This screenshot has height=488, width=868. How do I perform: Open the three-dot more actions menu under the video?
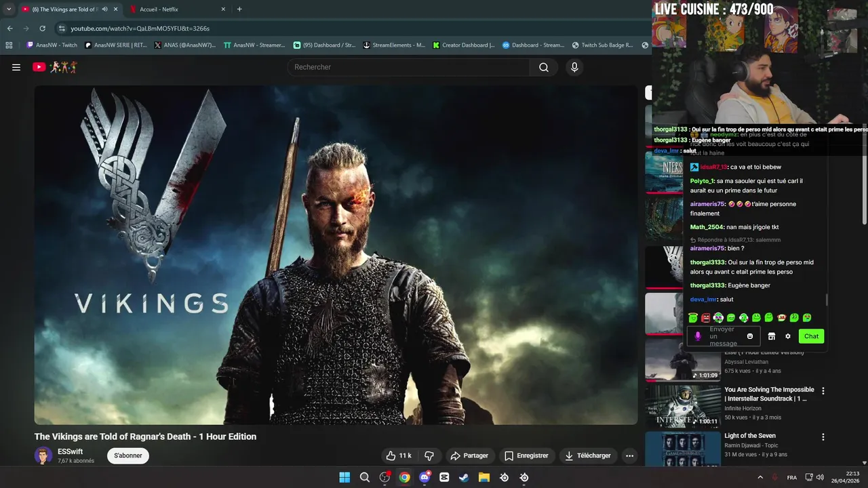coord(629,455)
